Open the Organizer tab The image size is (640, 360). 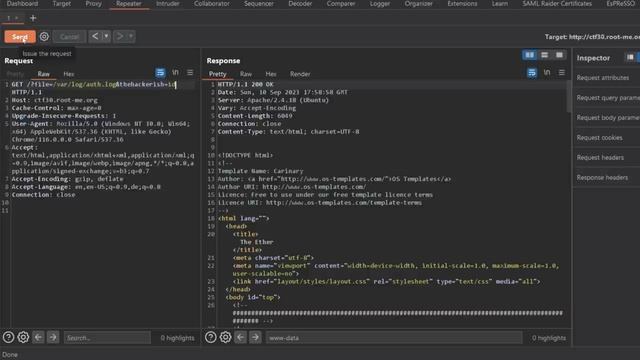(x=419, y=4)
